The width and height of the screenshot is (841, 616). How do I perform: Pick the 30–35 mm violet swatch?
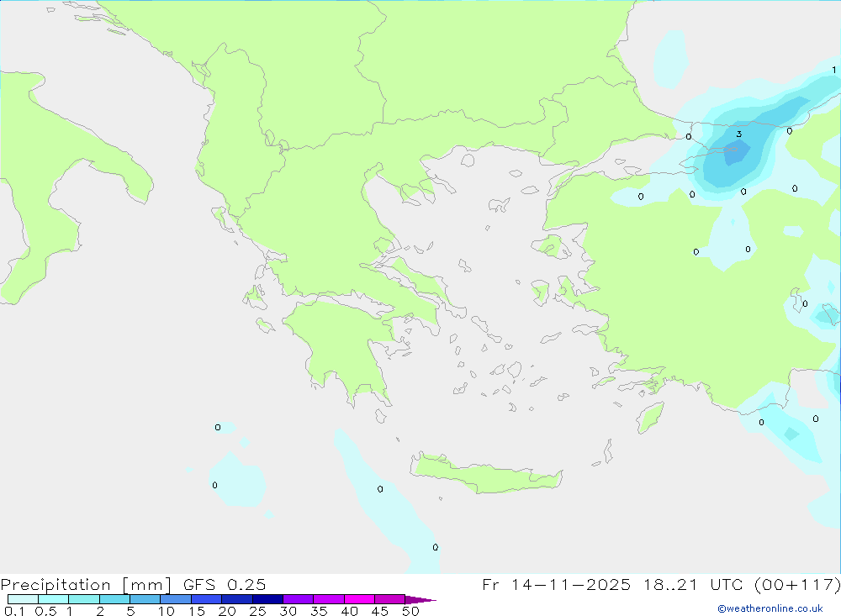point(298,599)
